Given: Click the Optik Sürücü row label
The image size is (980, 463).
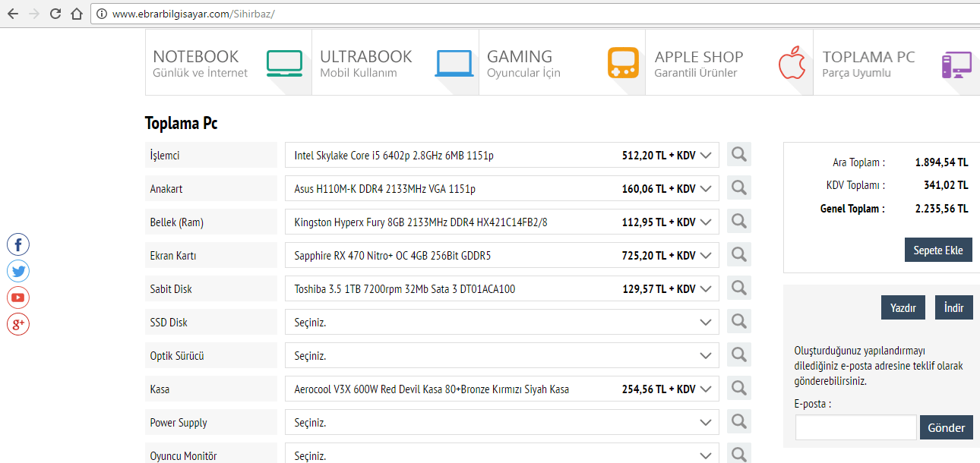Looking at the screenshot, I should [x=211, y=355].
